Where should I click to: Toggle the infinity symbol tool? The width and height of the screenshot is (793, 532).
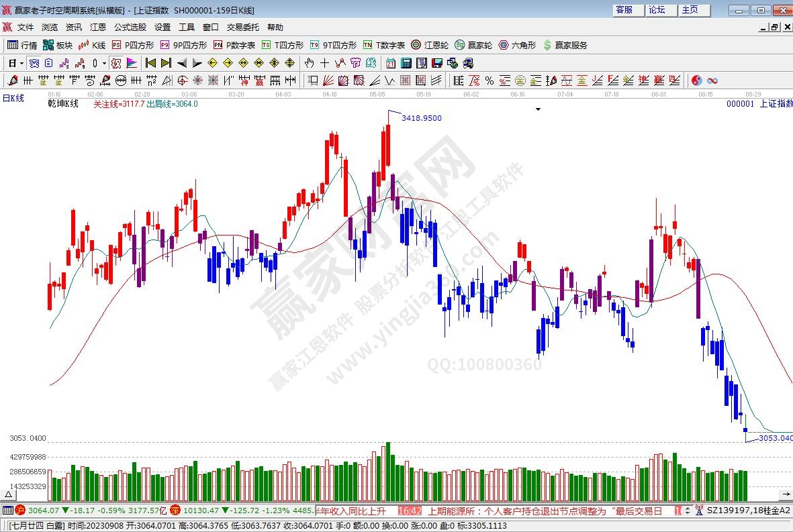(712, 81)
